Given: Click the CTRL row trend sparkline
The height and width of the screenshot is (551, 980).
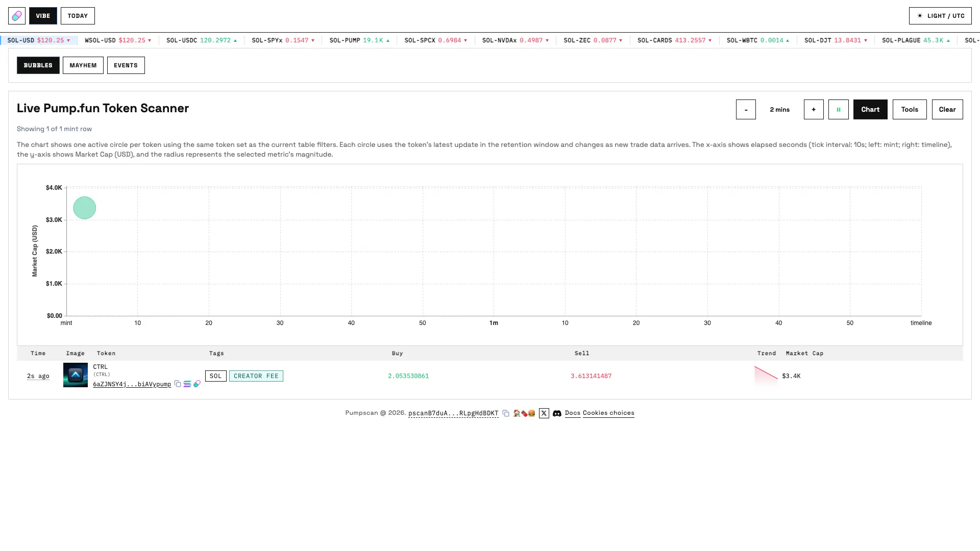Looking at the screenshot, I should point(766,375).
